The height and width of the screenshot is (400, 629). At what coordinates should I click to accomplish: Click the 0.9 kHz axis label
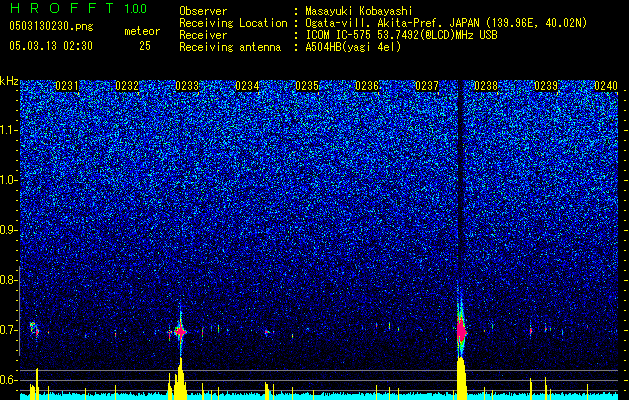(9, 230)
